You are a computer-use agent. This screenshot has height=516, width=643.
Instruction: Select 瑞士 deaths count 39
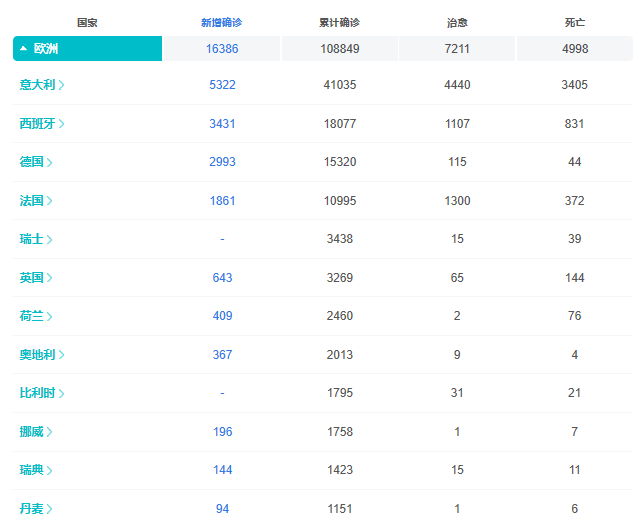point(575,239)
